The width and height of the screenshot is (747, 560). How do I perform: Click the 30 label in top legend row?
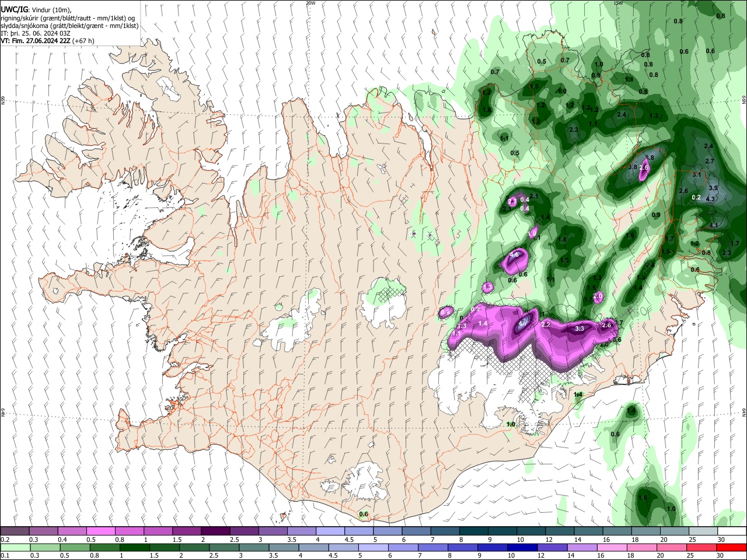pos(721,540)
